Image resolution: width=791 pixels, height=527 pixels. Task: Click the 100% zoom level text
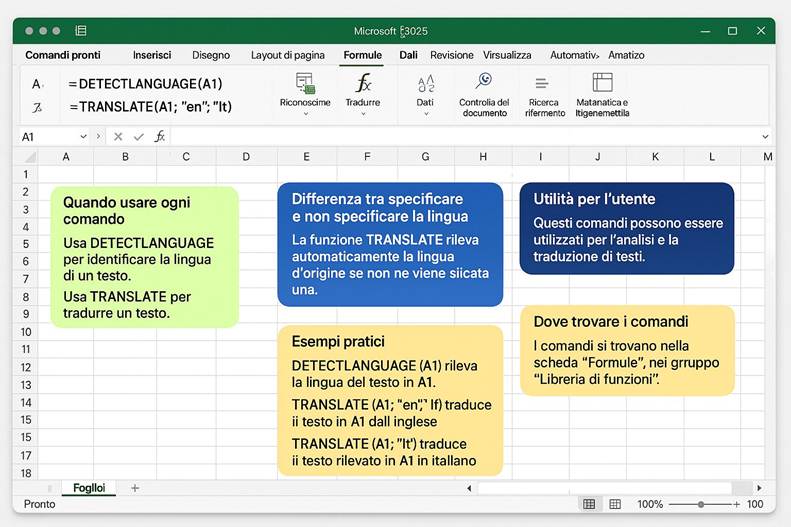click(x=650, y=504)
